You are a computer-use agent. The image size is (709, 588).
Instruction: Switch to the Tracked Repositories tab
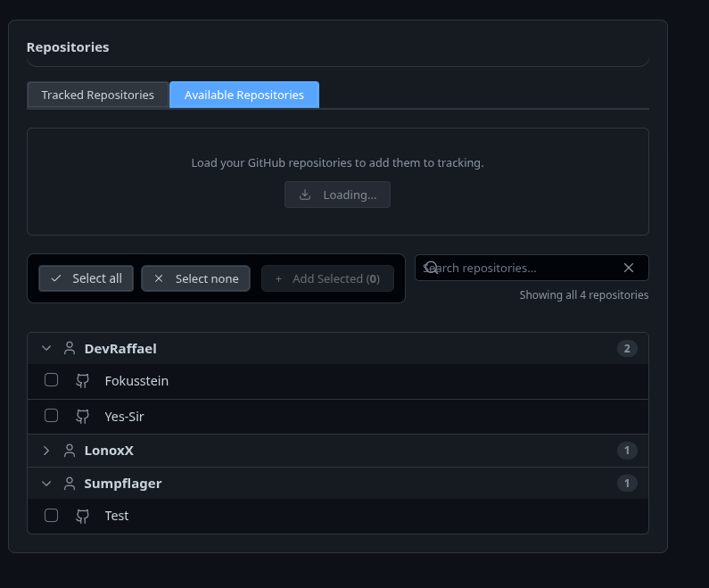[98, 95]
